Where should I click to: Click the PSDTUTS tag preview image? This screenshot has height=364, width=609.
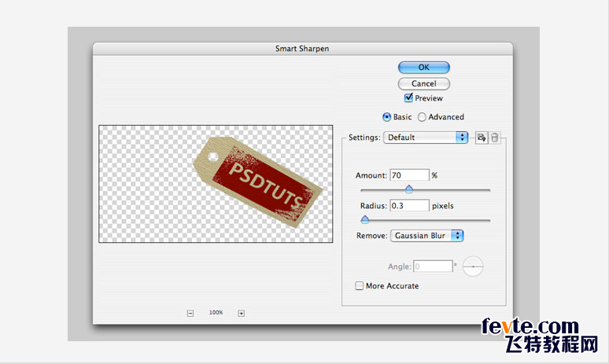(258, 182)
